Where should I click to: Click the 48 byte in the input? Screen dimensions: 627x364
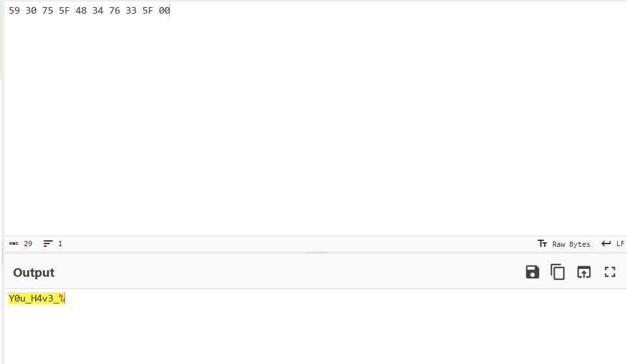[x=81, y=11]
